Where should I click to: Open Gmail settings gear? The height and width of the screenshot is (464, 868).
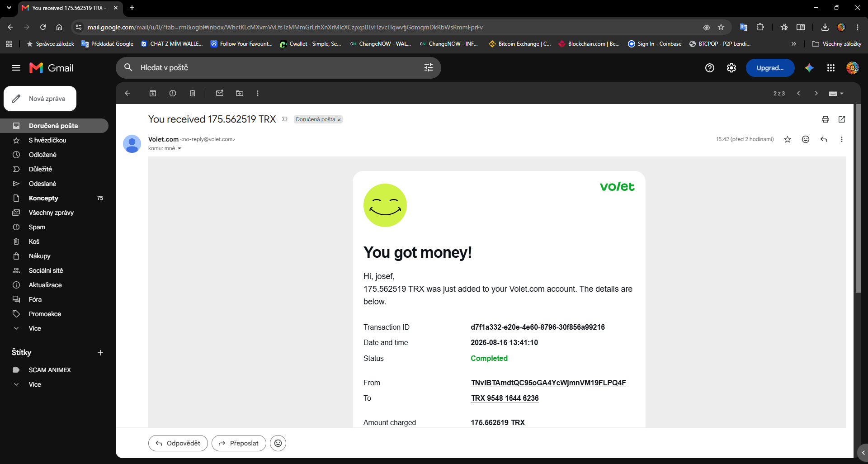(x=731, y=68)
